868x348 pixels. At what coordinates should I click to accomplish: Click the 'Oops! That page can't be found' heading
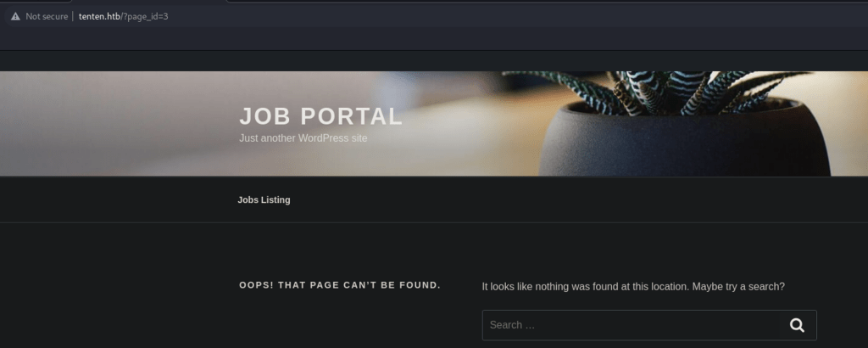[340, 285]
